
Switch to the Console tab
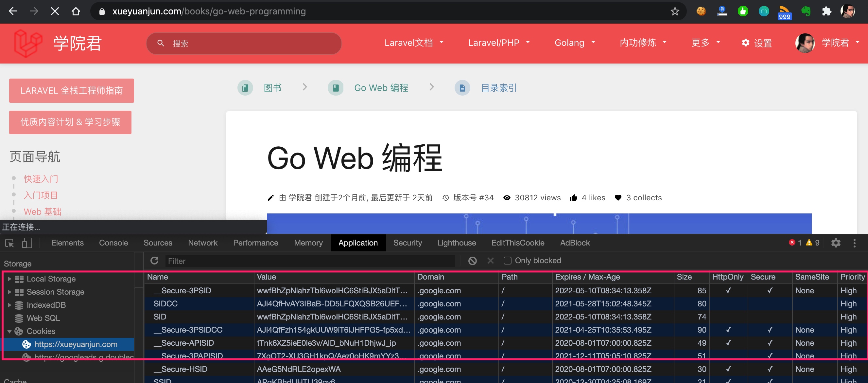[113, 243]
